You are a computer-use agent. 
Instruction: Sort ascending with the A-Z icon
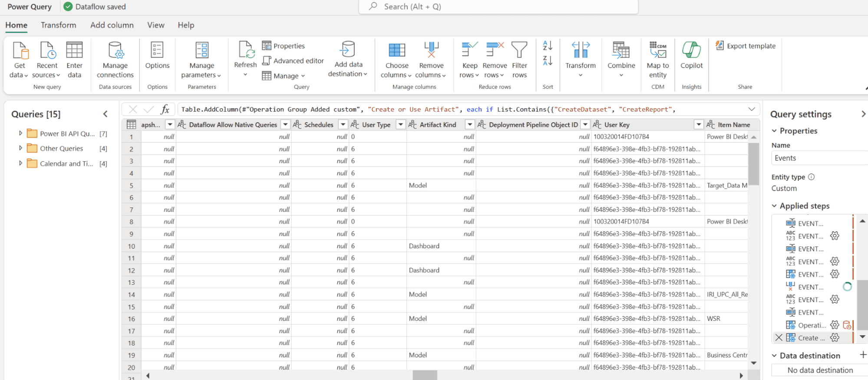[548, 45]
